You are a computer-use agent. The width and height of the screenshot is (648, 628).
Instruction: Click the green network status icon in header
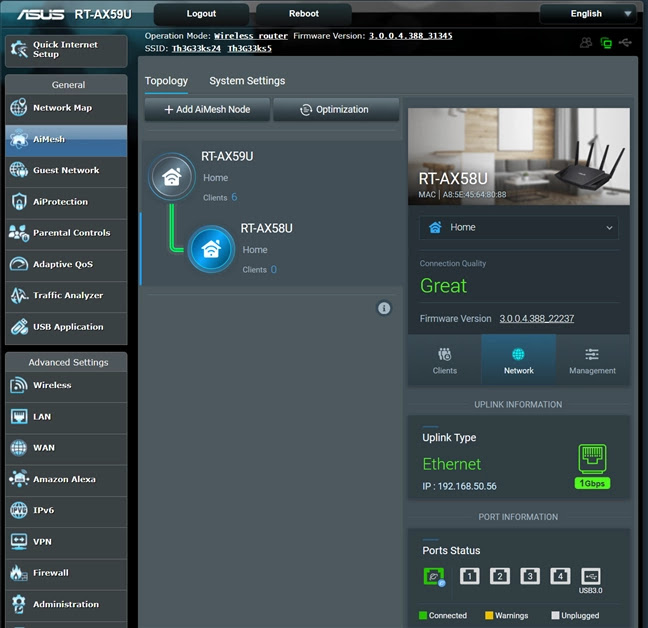click(606, 43)
